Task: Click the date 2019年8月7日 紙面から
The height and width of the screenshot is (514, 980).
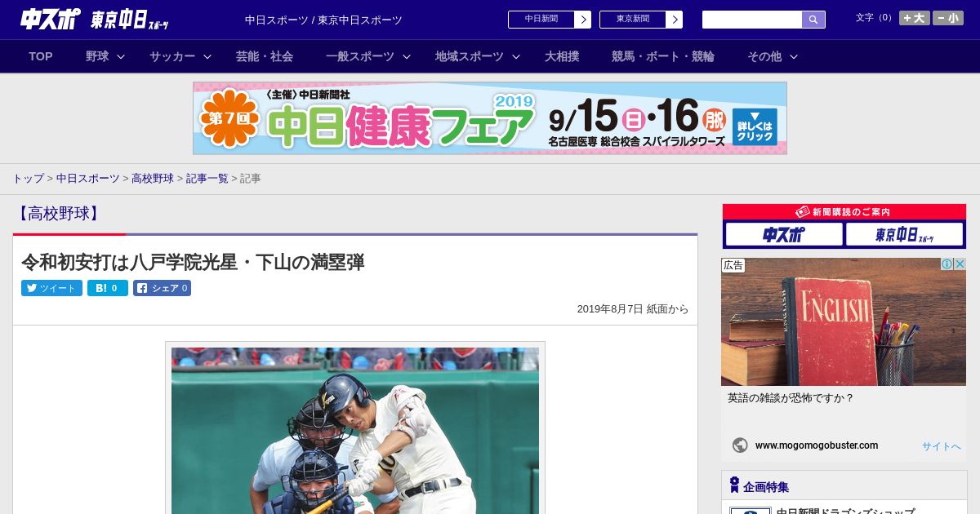Action: (633, 309)
